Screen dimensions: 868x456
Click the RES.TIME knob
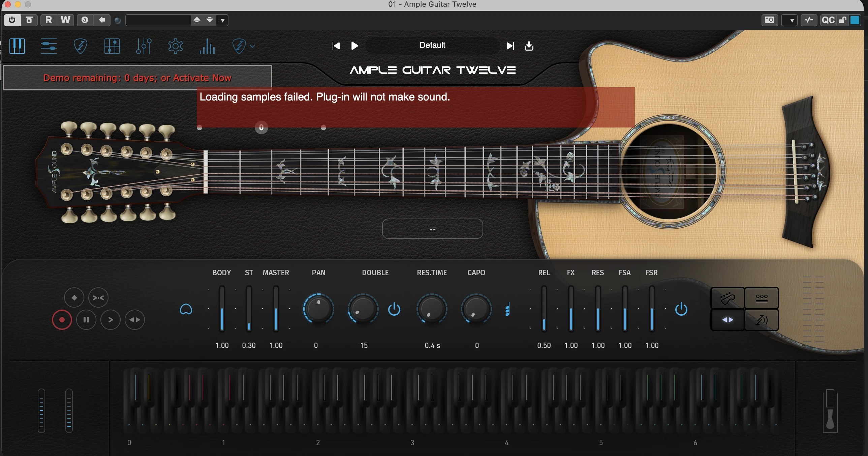pyautogui.click(x=432, y=308)
